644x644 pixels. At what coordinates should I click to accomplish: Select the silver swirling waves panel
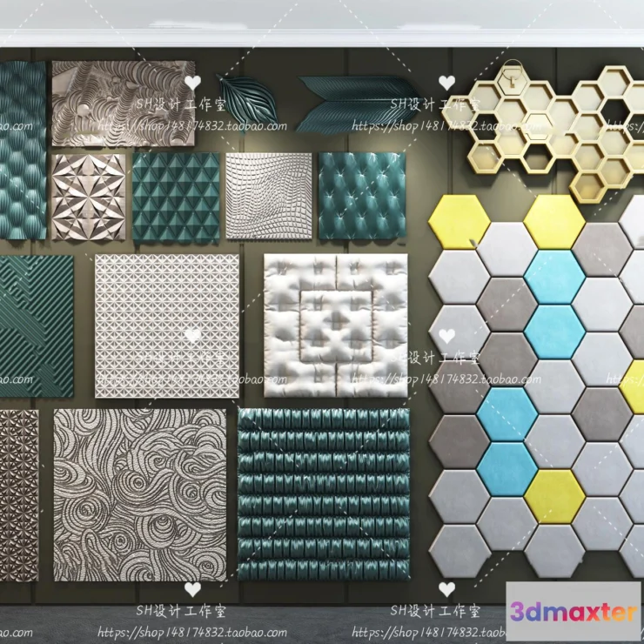[139, 495]
